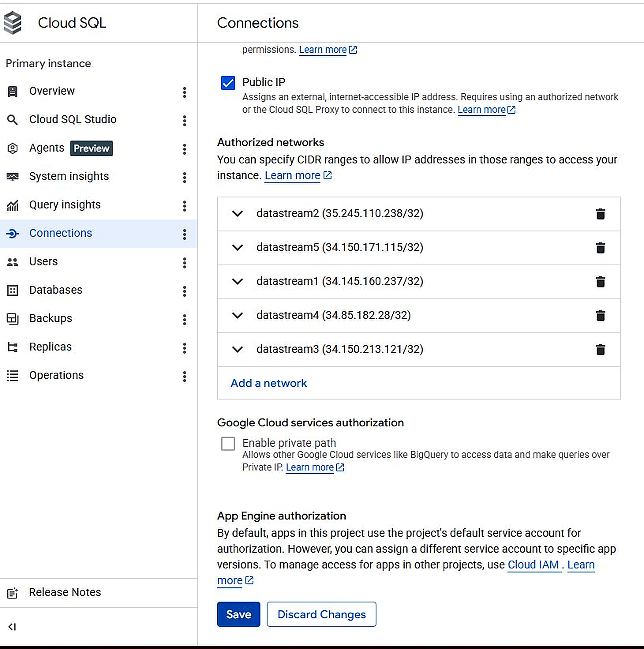Click the Operations list icon
This screenshot has width=644, height=649.
coord(13,376)
